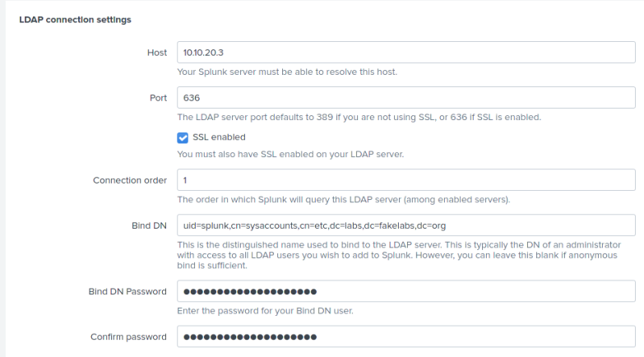Click the Host help text about resolving
The width and height of the screenshot is (644, 357).
click(287, 72)
